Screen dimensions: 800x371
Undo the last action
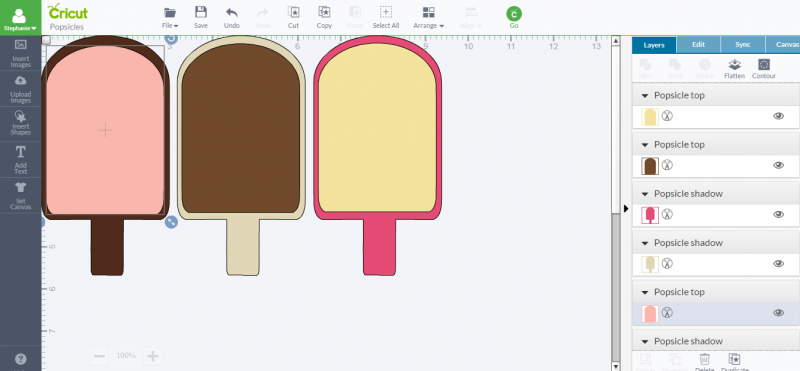click(232, 18)
